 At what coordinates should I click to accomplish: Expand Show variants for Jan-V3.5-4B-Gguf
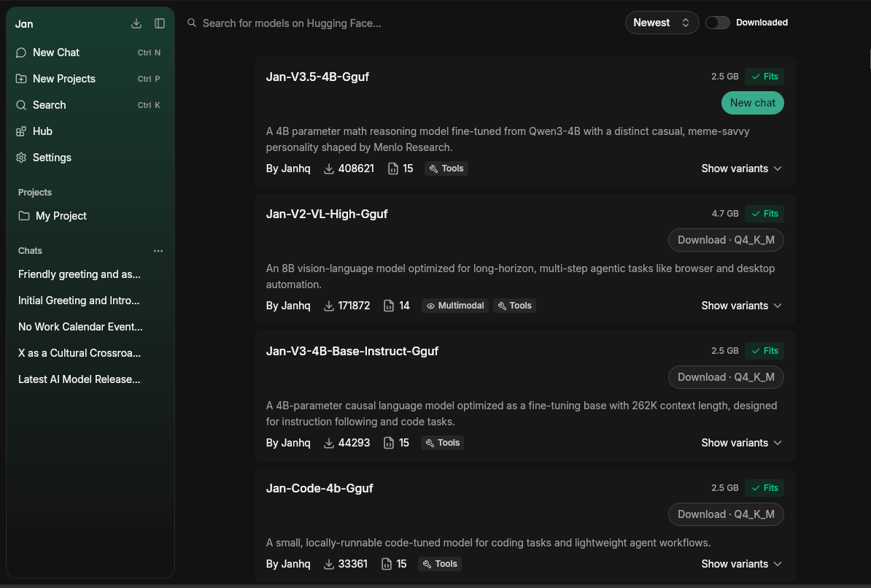pos(742,169)
